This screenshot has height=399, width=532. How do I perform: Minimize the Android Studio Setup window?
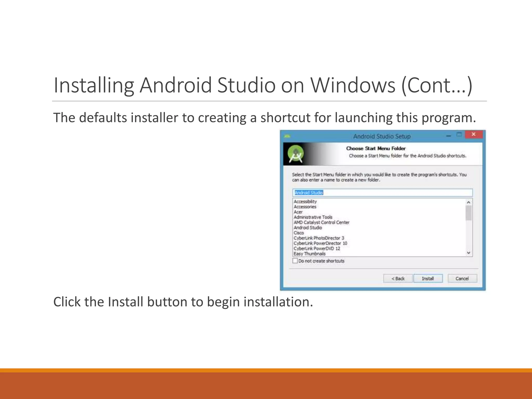click(x=449, y=136)
